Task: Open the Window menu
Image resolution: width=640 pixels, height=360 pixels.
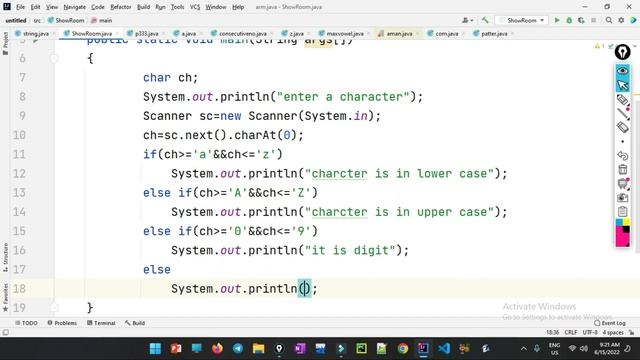Action: [x=216, y=7]
